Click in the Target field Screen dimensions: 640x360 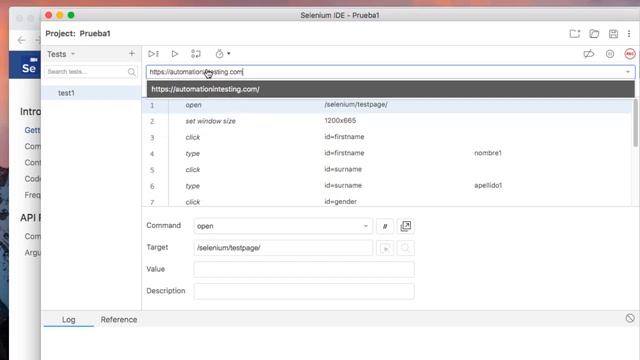point(283,248)
